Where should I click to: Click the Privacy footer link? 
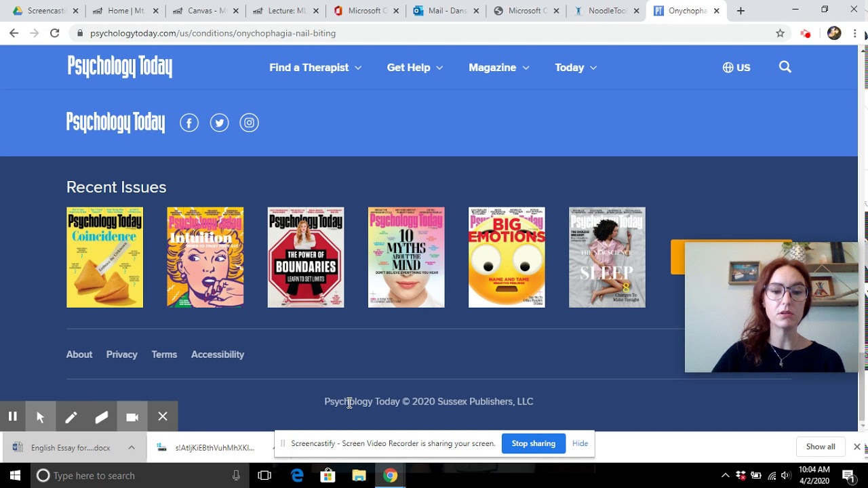122,354
